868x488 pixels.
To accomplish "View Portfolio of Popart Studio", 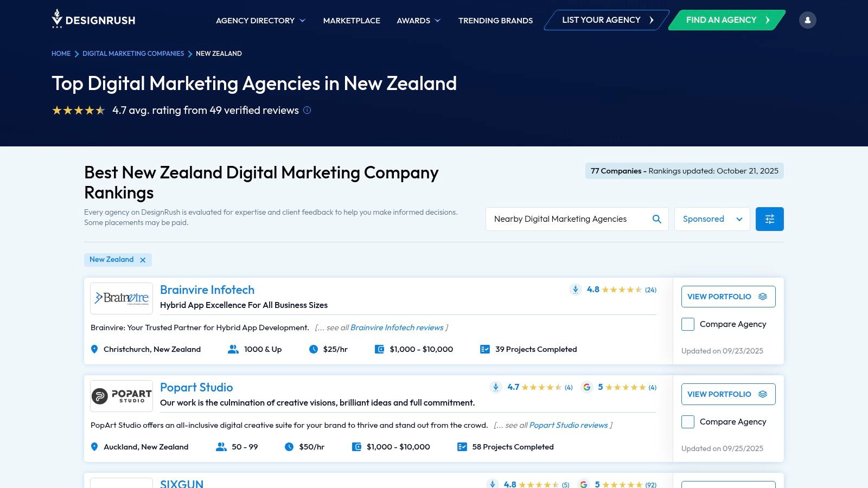I will click(728, 394).
